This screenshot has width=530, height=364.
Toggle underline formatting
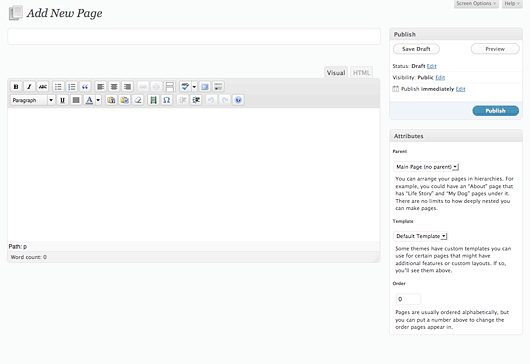(x=62, y=100)
